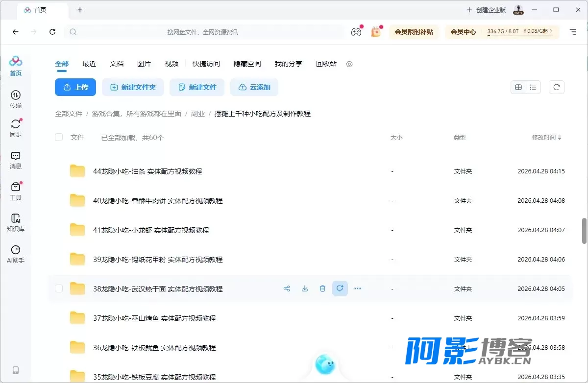Refresh the file list
The width and height of the screenshot is (588, 383).
point(557,87)
